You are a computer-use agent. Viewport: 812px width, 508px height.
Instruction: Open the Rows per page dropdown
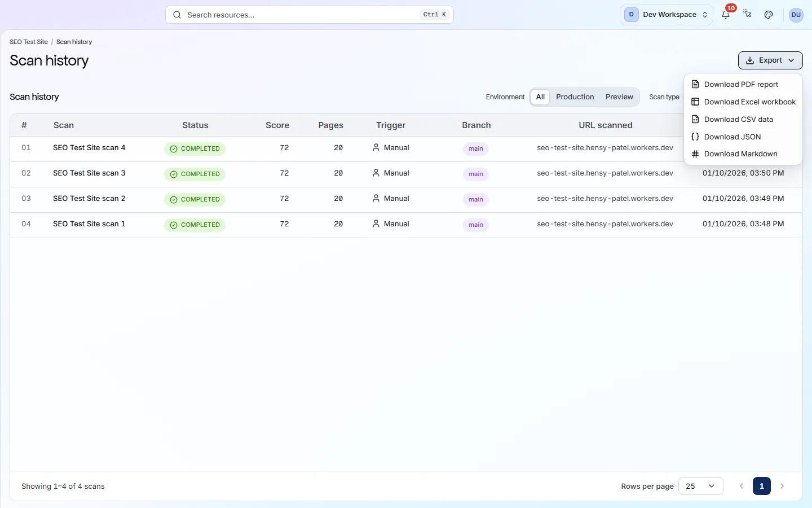tap(701, 486)
